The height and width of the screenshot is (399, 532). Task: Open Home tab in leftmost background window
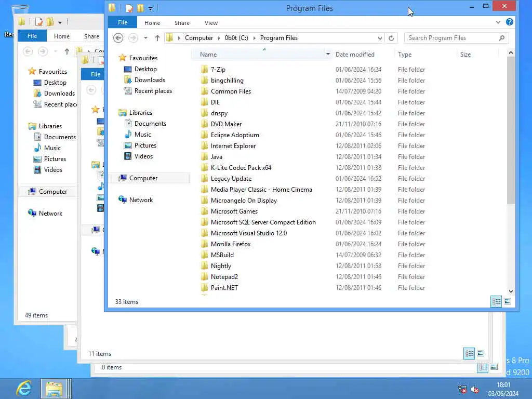pyautogui.click(x=61, y=36)
